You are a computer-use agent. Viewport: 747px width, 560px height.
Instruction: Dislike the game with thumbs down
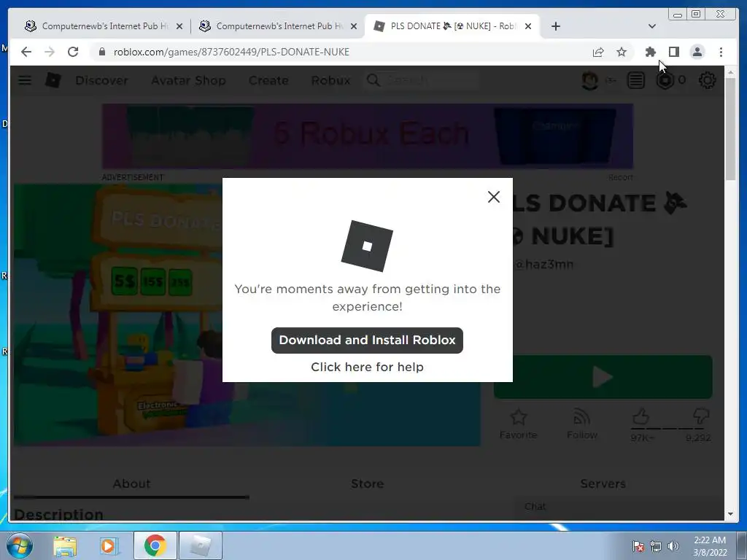coord(701,416)
